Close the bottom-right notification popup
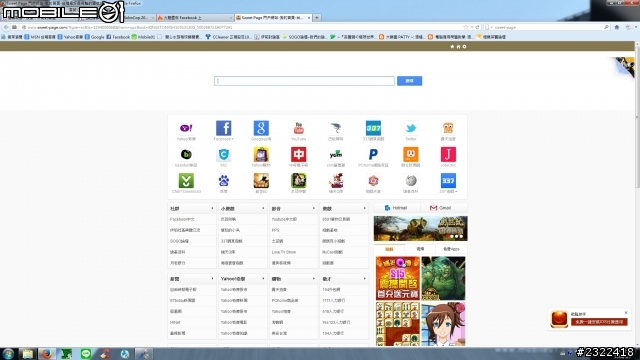This screenshot has width=640, height=360. click(x=626, y=313)
